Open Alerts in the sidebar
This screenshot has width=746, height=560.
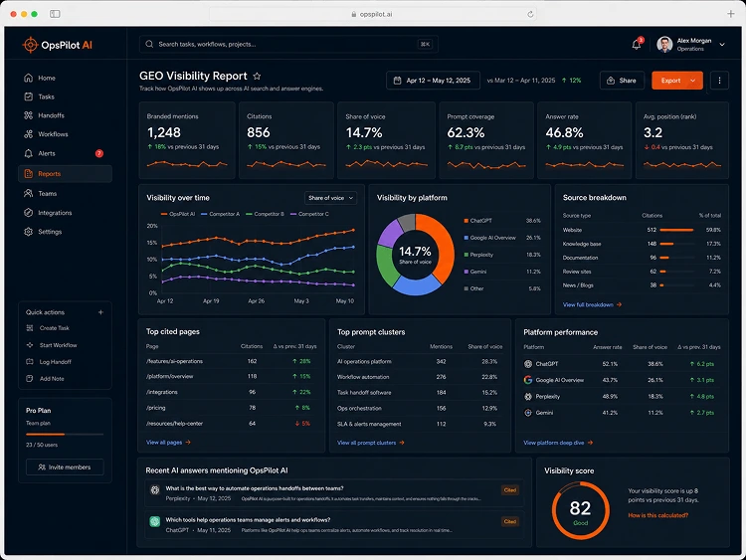click(66, 153)
